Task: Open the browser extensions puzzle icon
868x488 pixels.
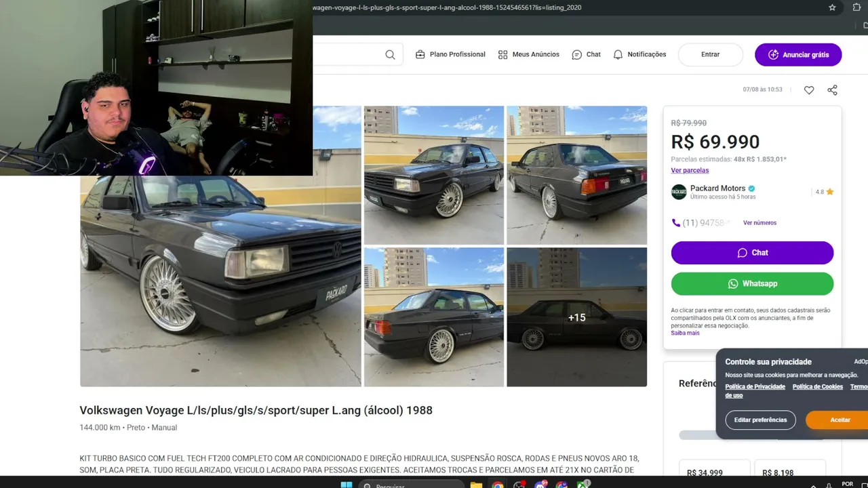Action: (x=856, y=7)
